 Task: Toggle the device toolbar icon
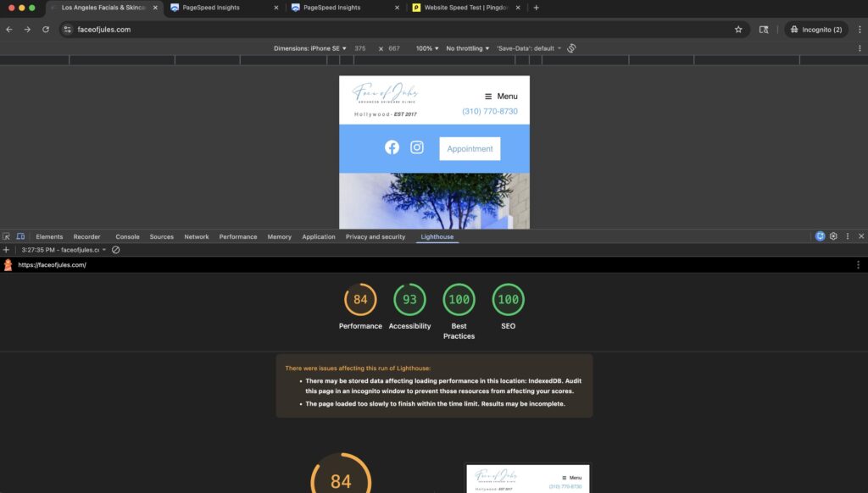point(20,236)
